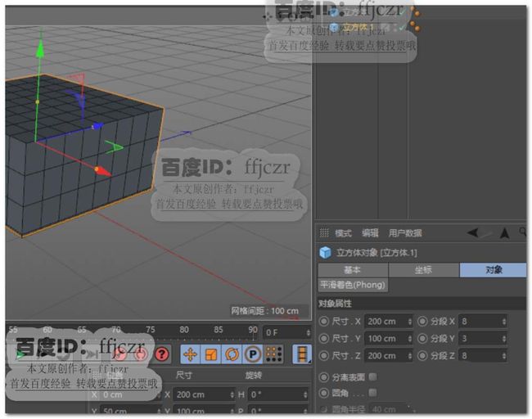532x419 pixels.
Task: Toggle the position keyframe move icon
Action: click(190, 354)
